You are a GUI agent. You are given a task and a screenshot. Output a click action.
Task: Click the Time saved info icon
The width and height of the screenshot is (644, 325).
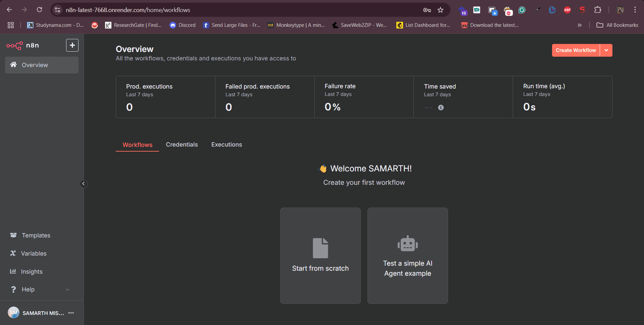441,108
